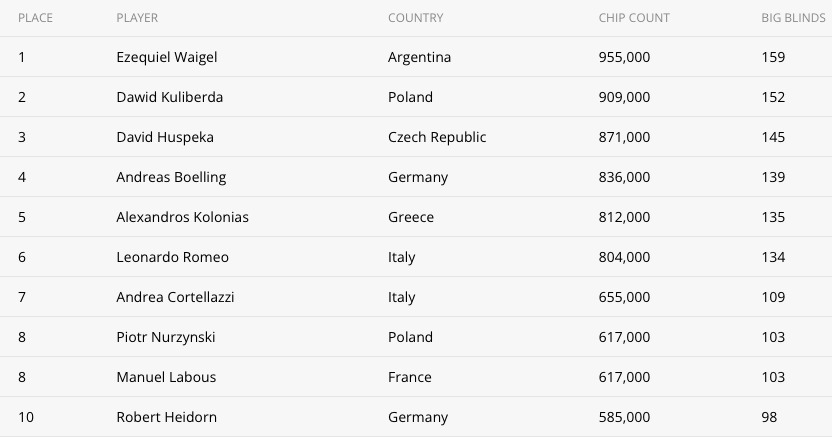
Task: Open Robert Heidorn player entry
Action: coord(166,417)
